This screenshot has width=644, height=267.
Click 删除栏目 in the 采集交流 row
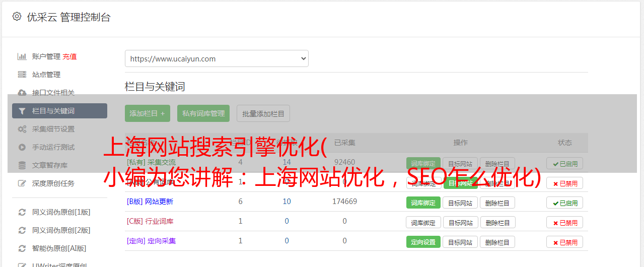(x=497, y=163)
